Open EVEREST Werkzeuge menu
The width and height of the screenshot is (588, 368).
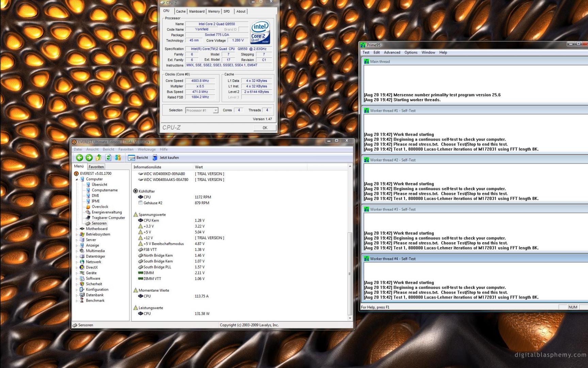click(147, 149)
